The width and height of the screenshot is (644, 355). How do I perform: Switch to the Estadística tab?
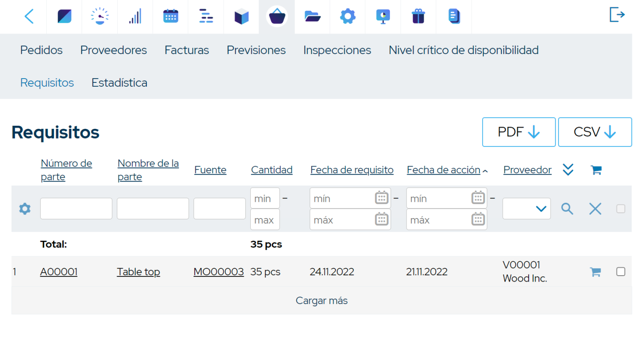click(119, 82)
